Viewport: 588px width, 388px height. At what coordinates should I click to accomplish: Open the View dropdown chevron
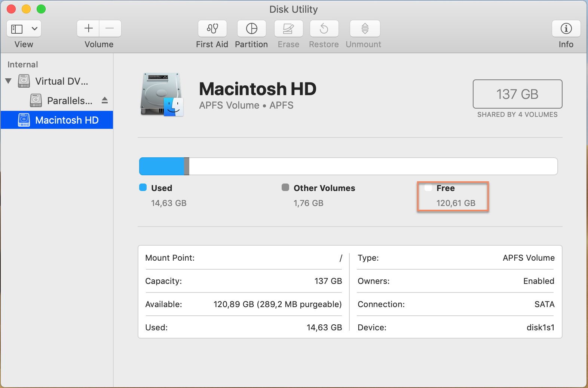(34, 28)
